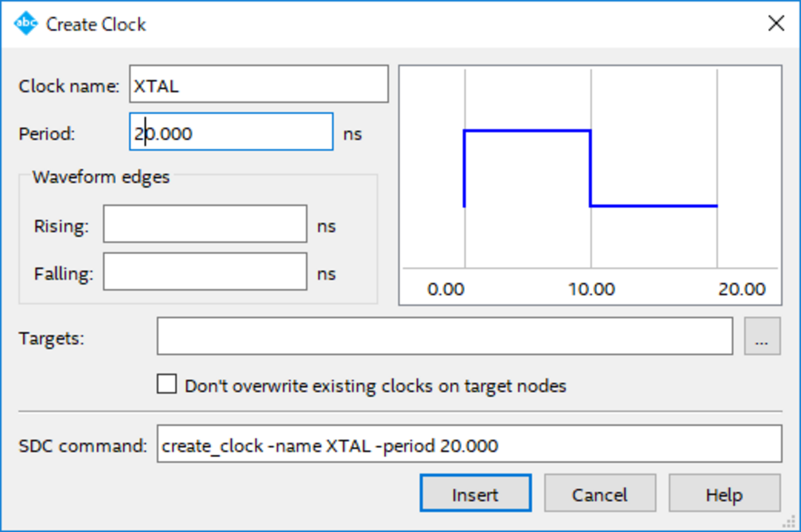The image size is (801, 532).
Task: Click the Create Clock title bar text
Action: (96, 25)
